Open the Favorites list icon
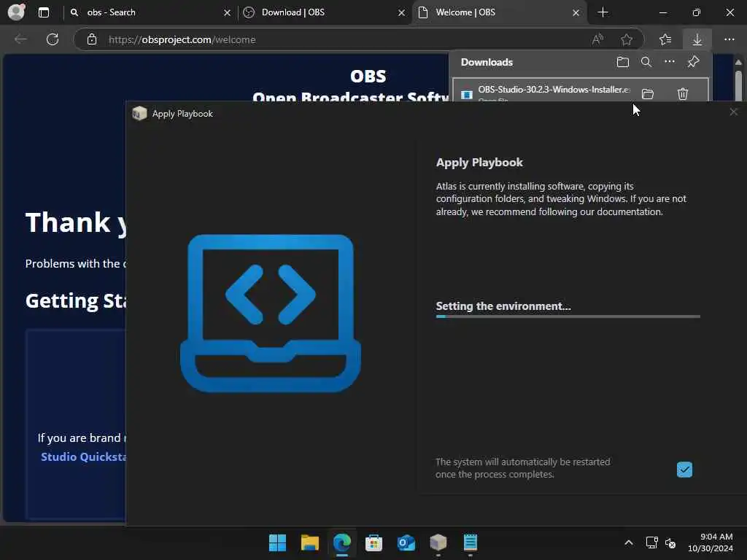 (x=665, y=39)
